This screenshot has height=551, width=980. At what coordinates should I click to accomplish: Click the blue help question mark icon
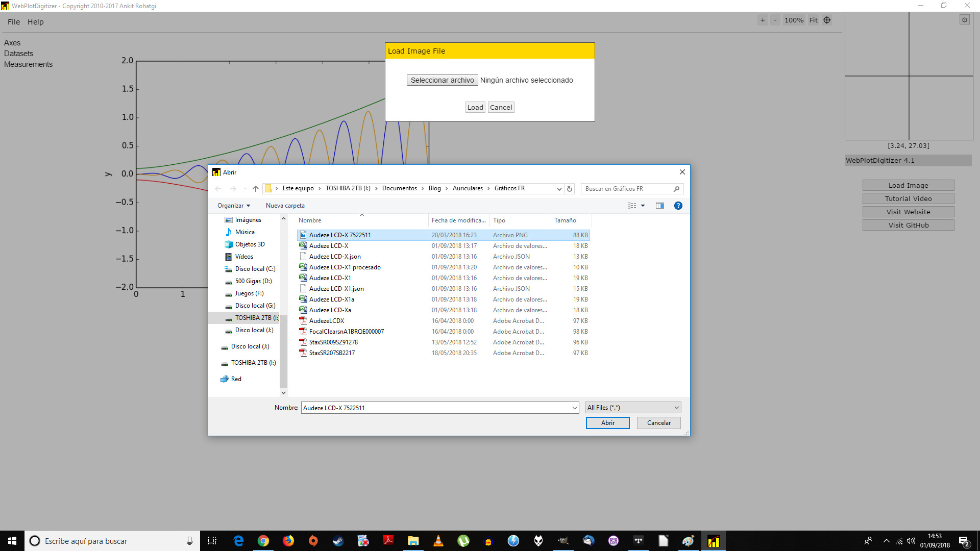point(678,206)
